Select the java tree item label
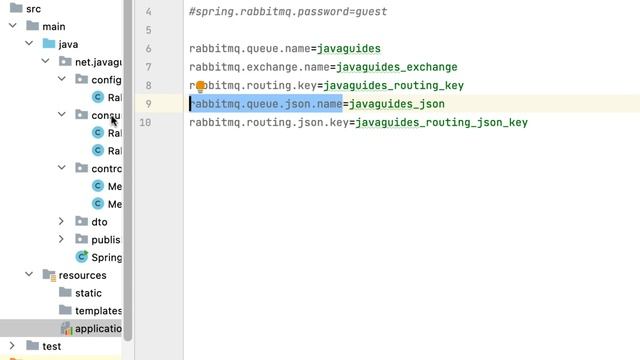Image resolution: width=640 pixels, height=360 pixels. click(x=68, y=44)
